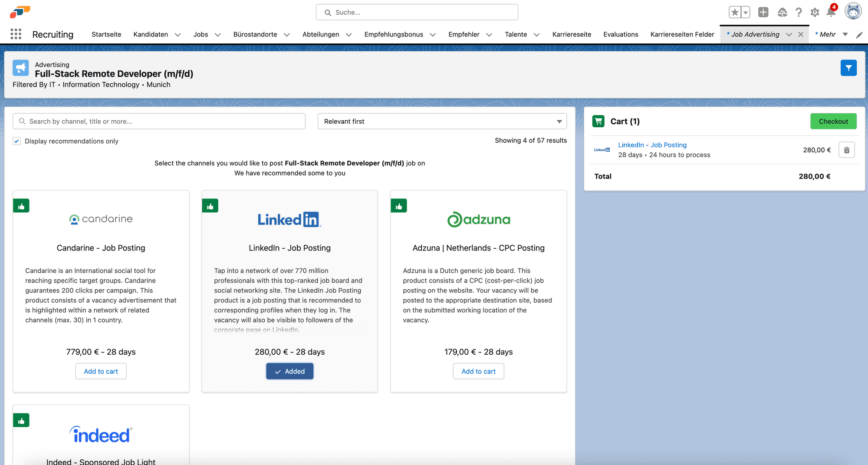Remove LinkedIn item with trash icon

click(847, 150)
